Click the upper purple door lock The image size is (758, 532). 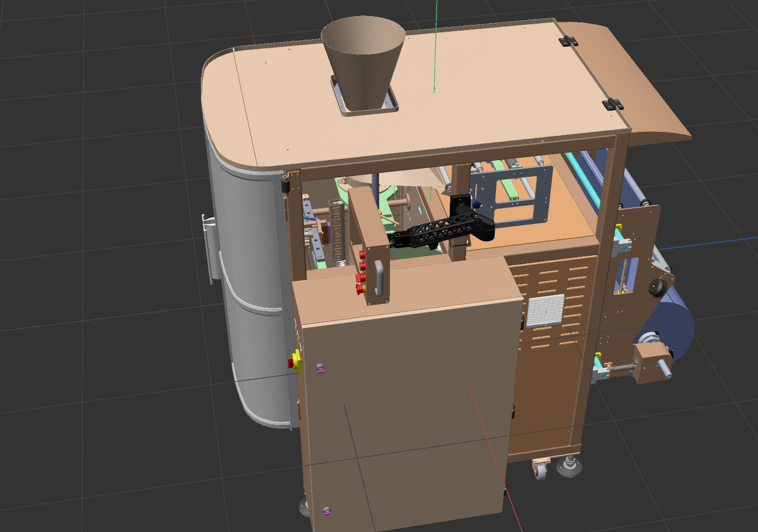point(321,368)
